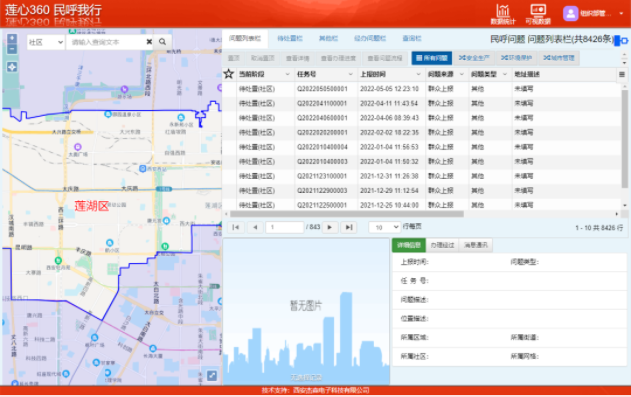Click the 查看问题流程 button
631x397 pixels.
coord(385,58)
